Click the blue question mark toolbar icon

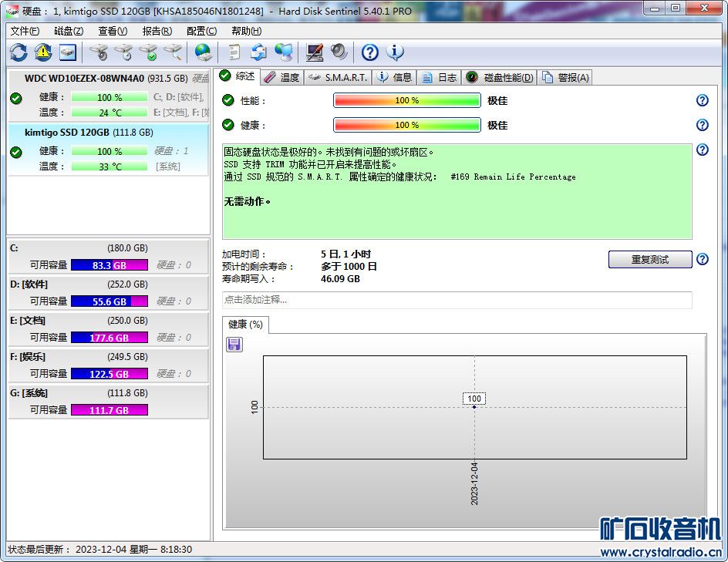click(370, 52)
